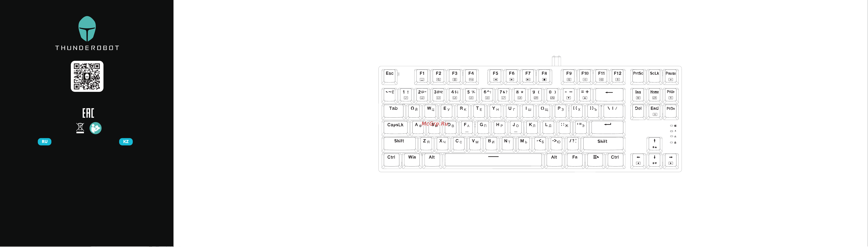Screen dimensions: 868x247
Task: Click the QR code image
Action: (x=87, y=76)
